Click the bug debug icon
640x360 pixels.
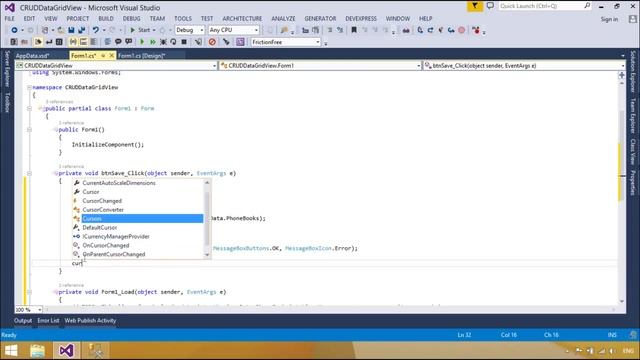163,42
